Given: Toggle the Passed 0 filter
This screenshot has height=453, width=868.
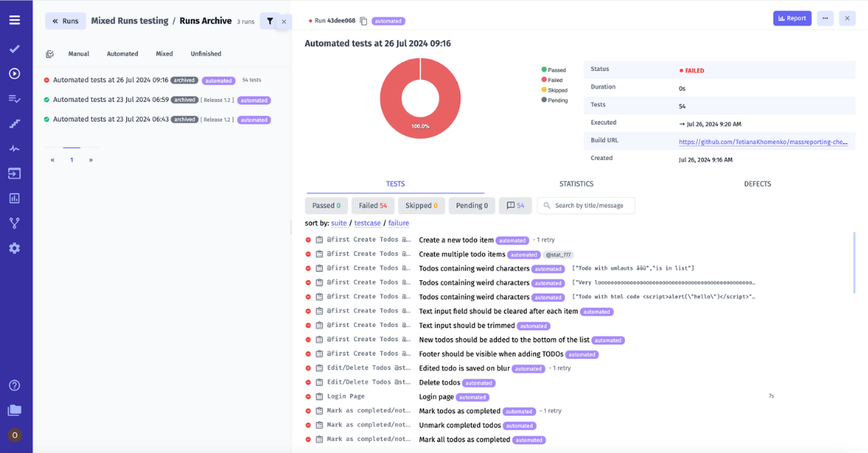Looking at the screenshot, I should coord(326,205).
